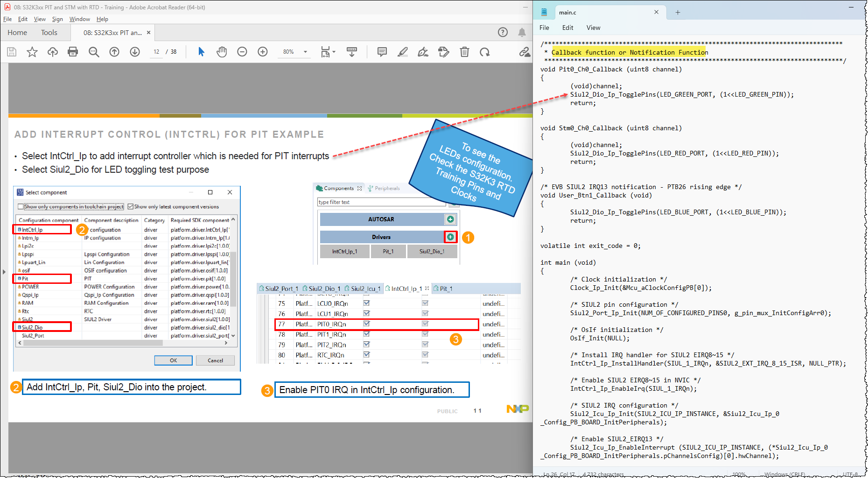
Task: Open the arrow beside the fit page icon
Action: click(334, 52)
